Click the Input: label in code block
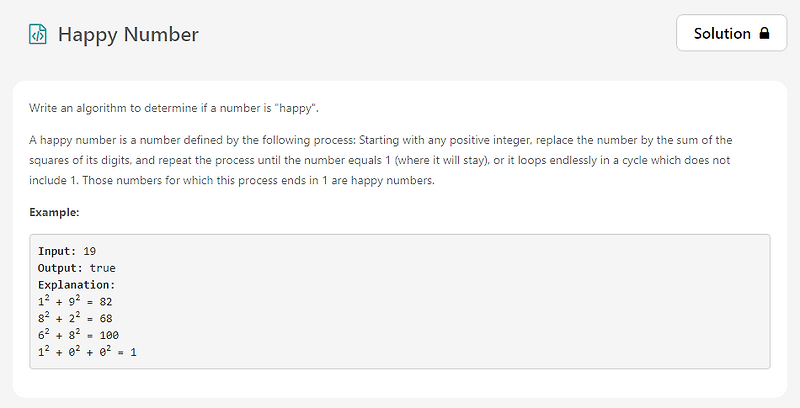 coord(57,251)
